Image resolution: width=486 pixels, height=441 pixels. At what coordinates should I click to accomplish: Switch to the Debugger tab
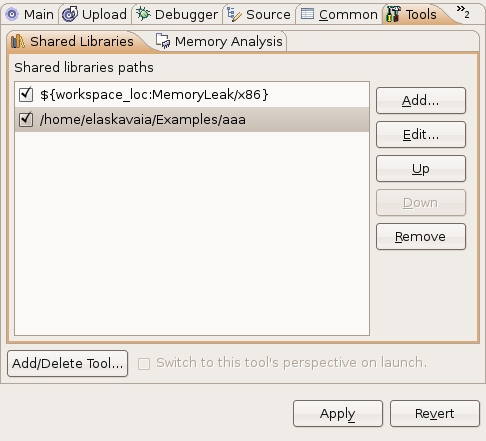177,14
